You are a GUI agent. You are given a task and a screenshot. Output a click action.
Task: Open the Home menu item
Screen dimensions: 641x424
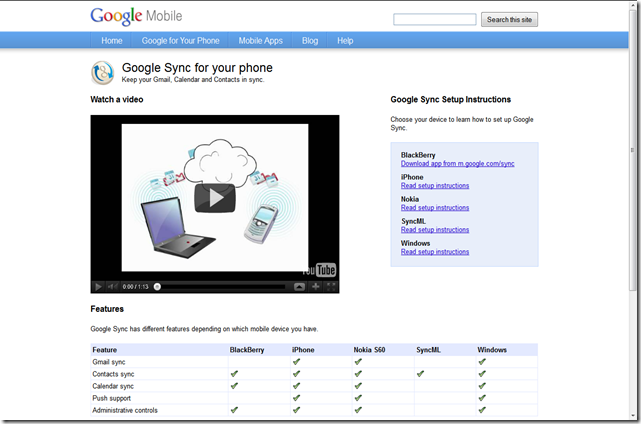click(112, 40)
